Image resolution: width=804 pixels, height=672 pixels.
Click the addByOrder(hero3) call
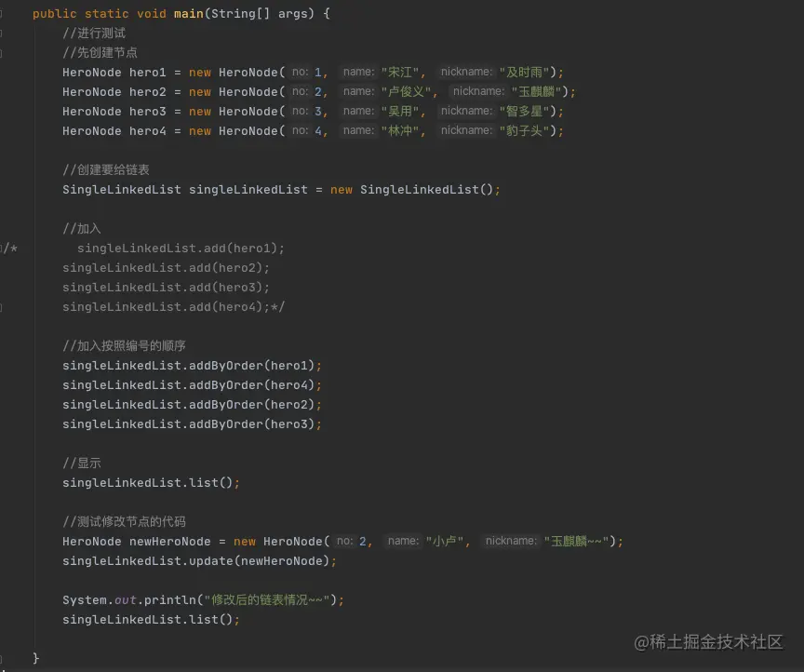click(x=192, y=424)
